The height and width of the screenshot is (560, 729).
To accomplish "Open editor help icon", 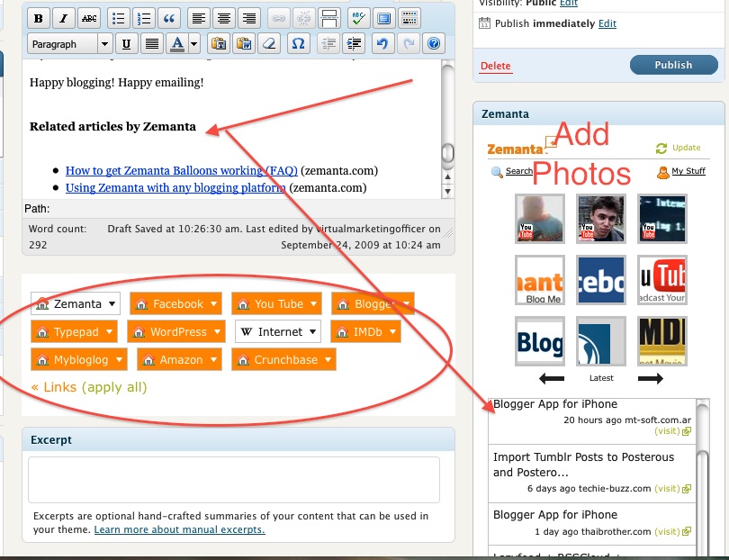I will click(433, 44).
